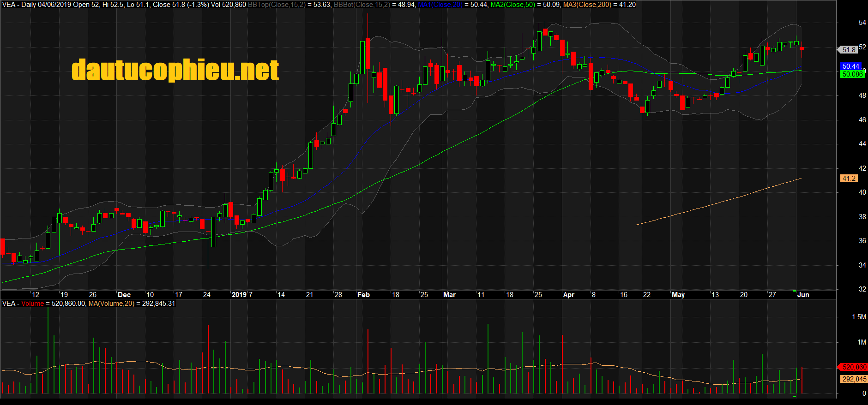
Task: Select the blue 50.44 MA1 price tag
Action: 850,66
